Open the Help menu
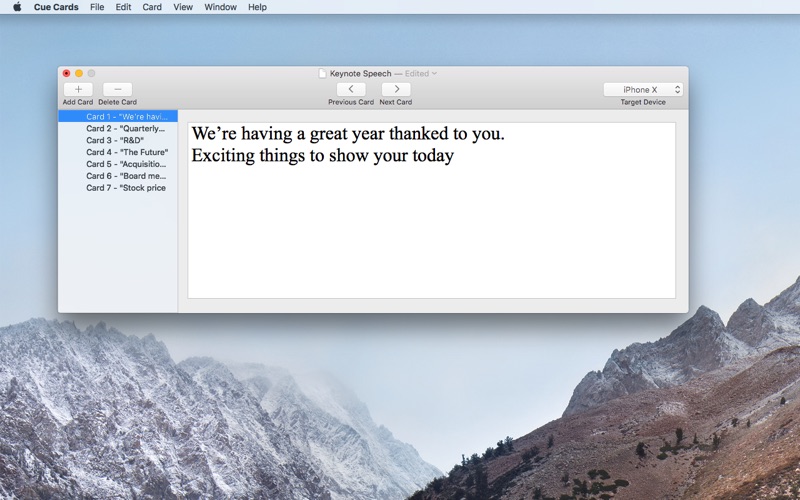This screenshot has height=500, width=800. pos(257,7)
